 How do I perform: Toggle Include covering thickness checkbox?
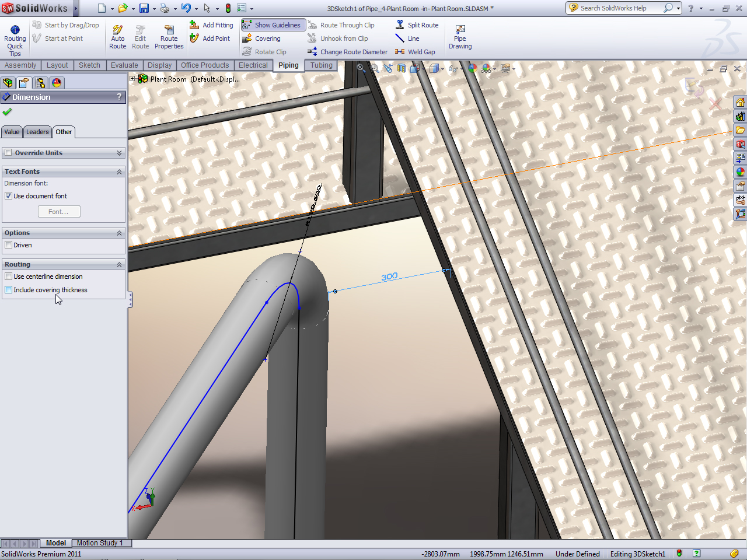[9, 290]
